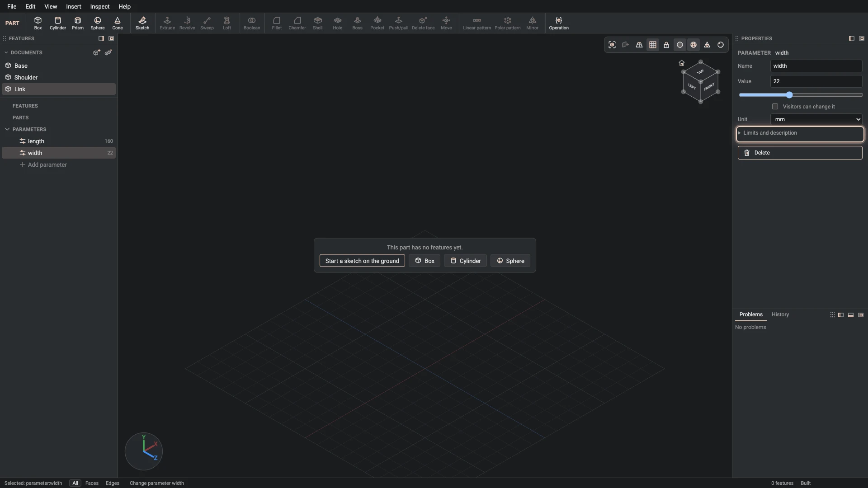The image size is (868, 488).
Task: Open the Insert menu
Action: tap(74, 6)
